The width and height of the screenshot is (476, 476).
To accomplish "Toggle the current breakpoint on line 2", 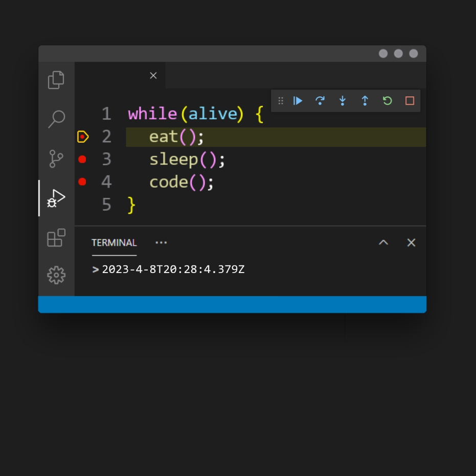I will (83, 137).
